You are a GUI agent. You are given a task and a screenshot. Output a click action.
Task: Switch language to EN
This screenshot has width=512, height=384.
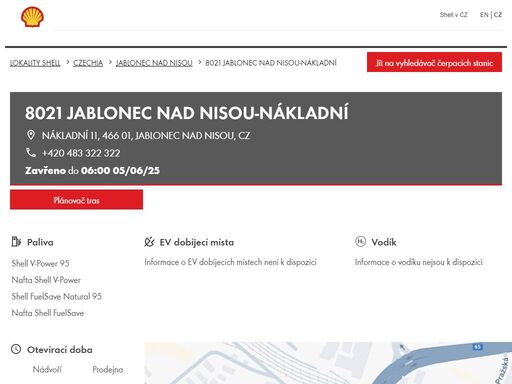pyautogui.click(x=484, y=15)
